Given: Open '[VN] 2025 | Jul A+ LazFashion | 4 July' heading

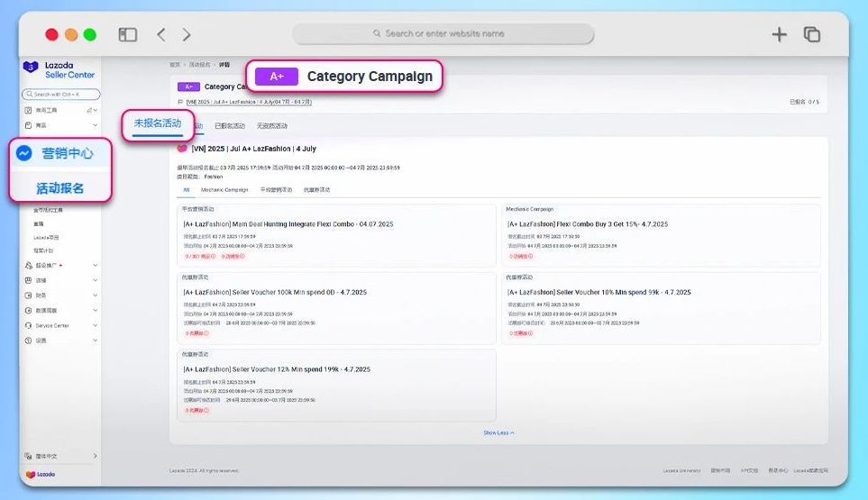Looking at the screenshot, I should (x=253, y=149).
